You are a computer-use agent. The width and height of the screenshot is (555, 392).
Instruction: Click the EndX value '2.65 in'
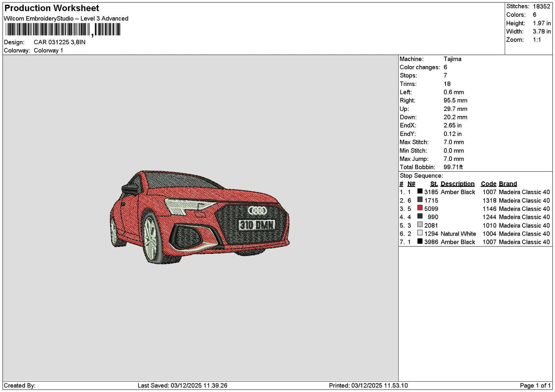(453, 126)
